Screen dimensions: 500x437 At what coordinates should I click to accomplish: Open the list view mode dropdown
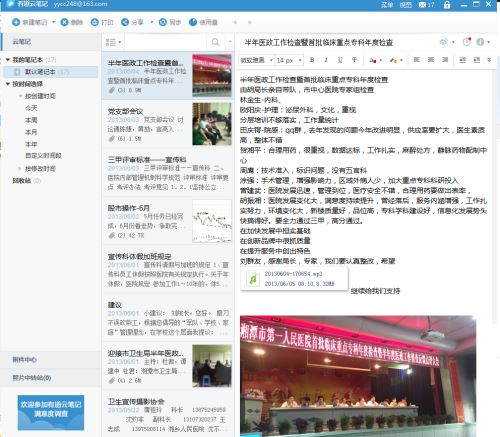click(x=113, y=42)
